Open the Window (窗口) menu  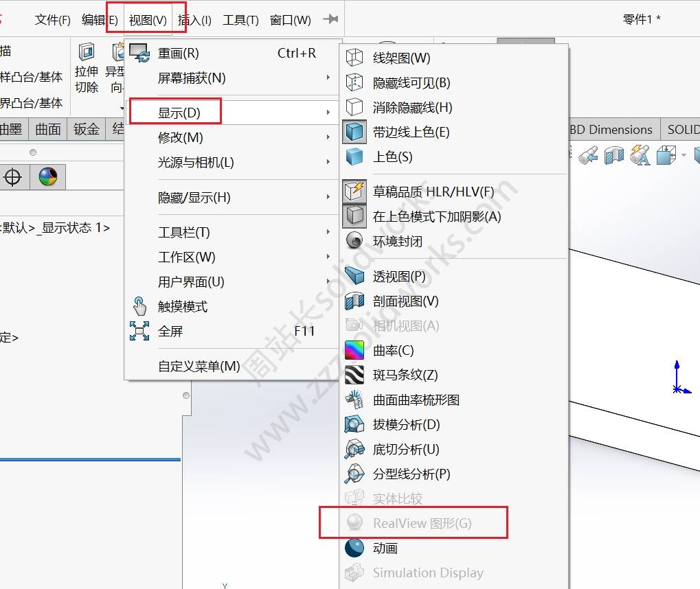coord(290,20)
